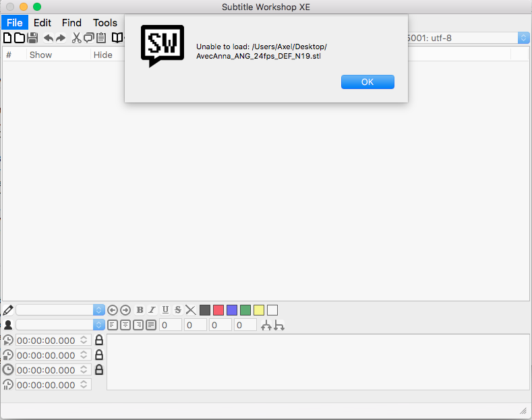Select the blue color swatch

point(232,310)
